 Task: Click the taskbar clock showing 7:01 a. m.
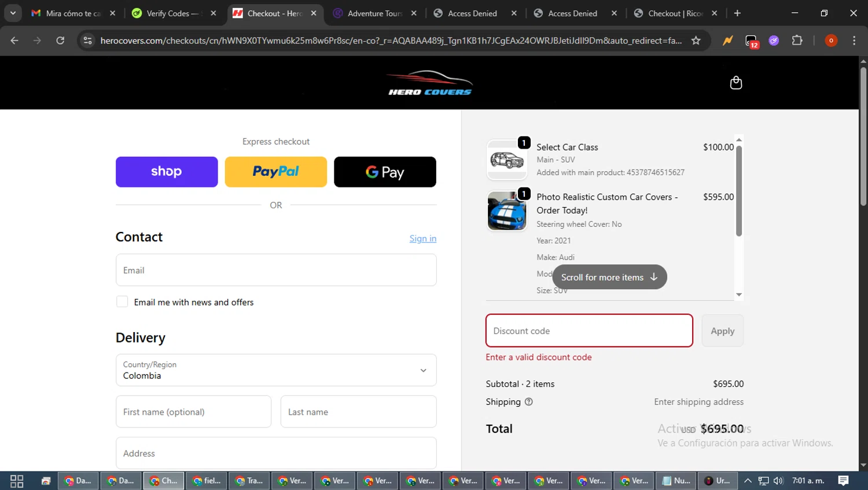[x=808, y=481]
